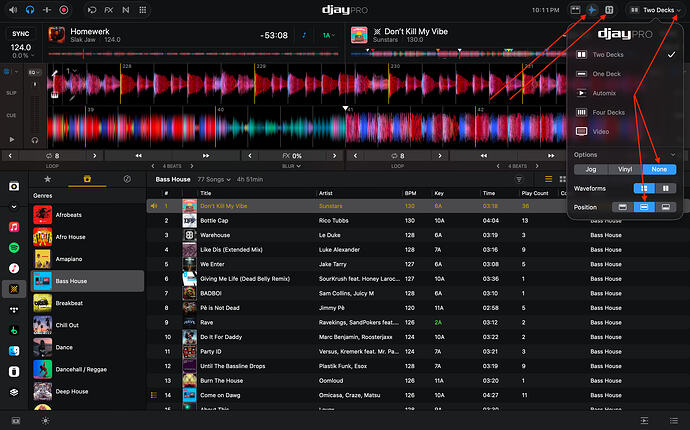Open the FX panel from top toolbar
The image size is (690, 430).
click(109, 10)
